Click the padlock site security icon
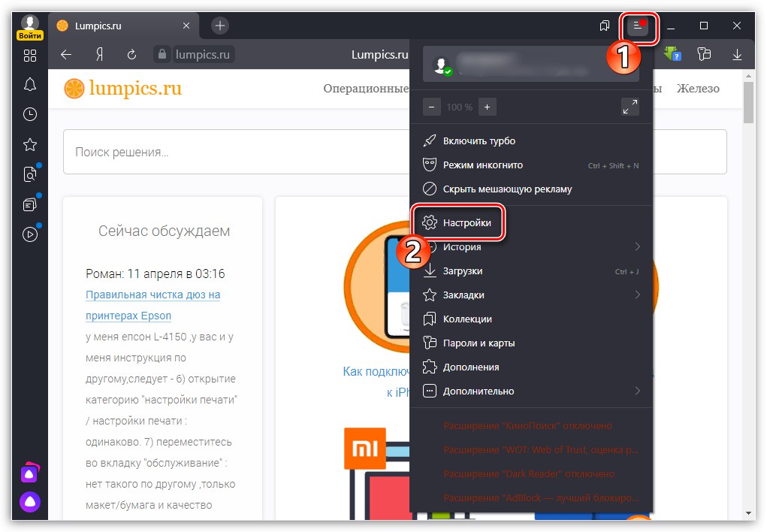 point(162,54)
